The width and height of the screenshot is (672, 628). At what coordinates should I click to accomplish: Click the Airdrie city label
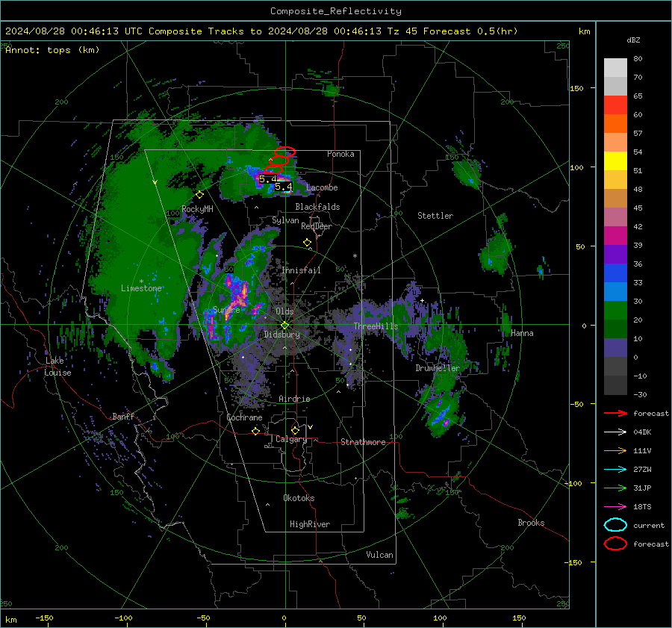click(x=294, y=399)
